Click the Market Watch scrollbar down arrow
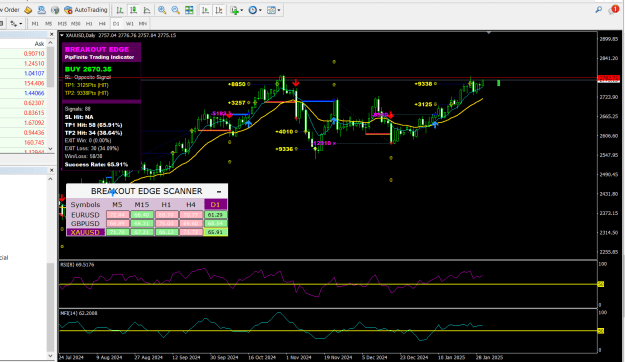 point(51,149)
